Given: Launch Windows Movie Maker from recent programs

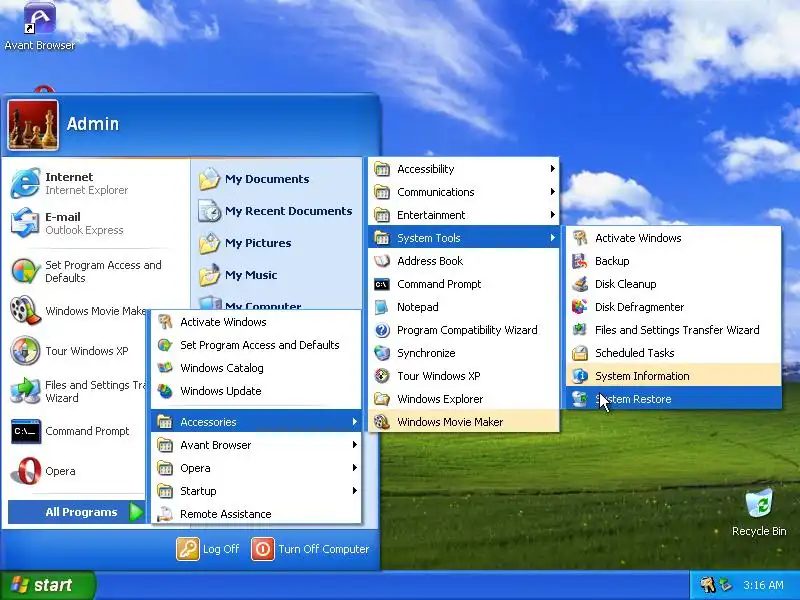Looking at the screenshot, I should tap(77, 311).
